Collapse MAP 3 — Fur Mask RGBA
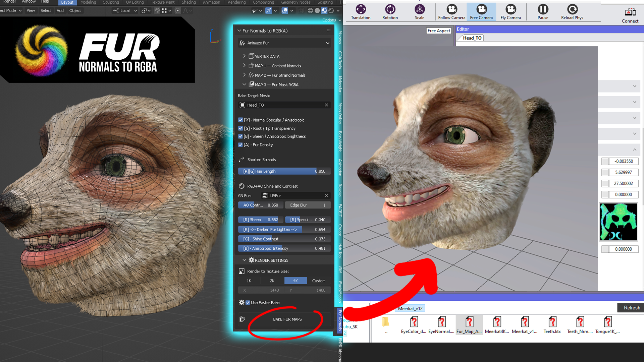The width and height of the screenshot is (644, 362). (245, 84)
